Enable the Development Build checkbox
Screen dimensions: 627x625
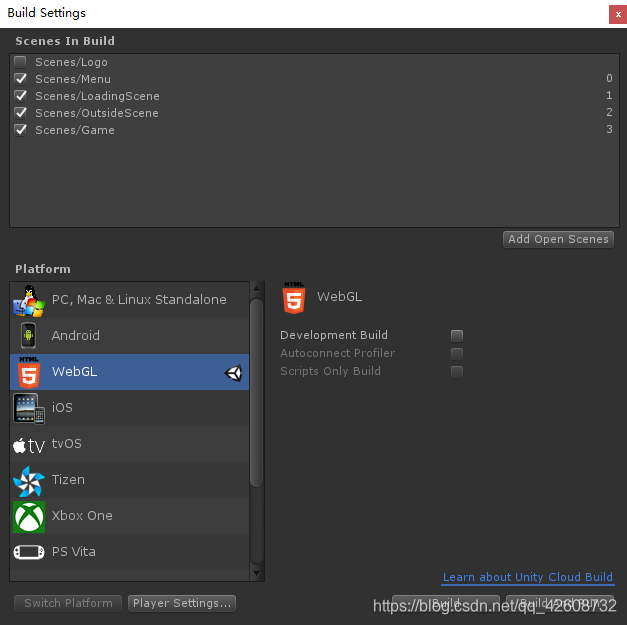pyautogui.click(x=457, y=335)
